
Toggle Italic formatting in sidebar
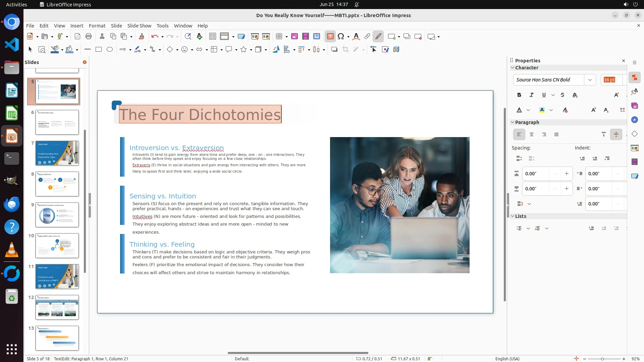click(531, 95)
